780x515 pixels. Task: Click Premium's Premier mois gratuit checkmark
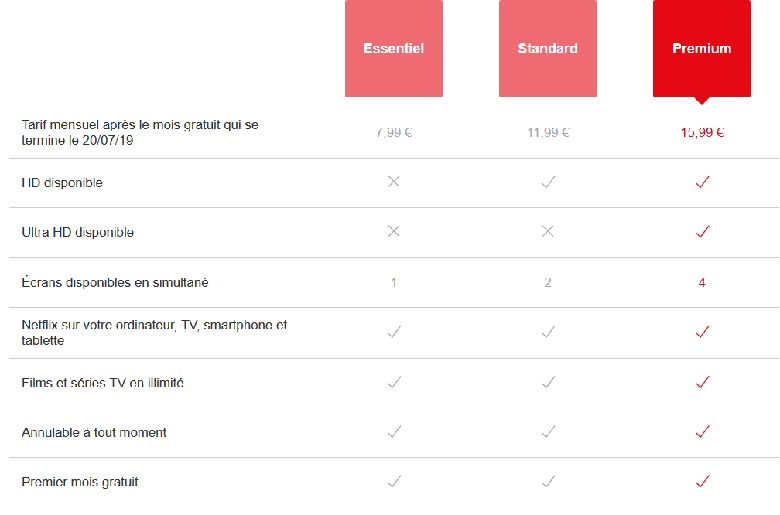(x=702, y=482)
